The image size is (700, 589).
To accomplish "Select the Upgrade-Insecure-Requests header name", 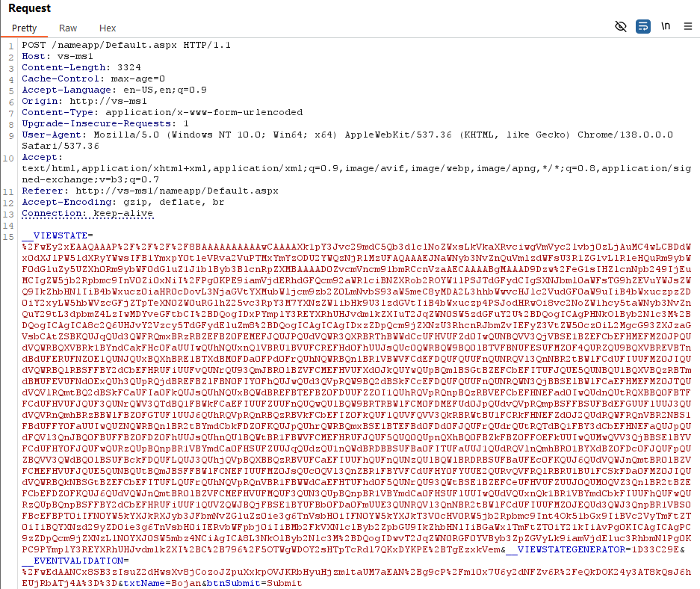I will coord(96,123).
